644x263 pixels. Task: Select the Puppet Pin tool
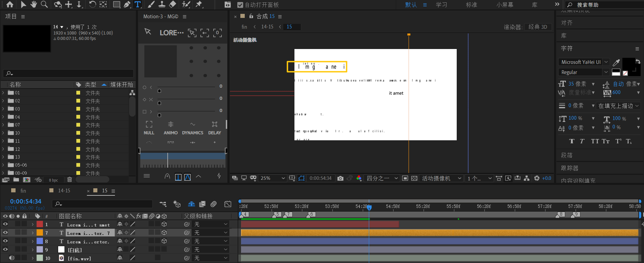click(x=199, y=4)
